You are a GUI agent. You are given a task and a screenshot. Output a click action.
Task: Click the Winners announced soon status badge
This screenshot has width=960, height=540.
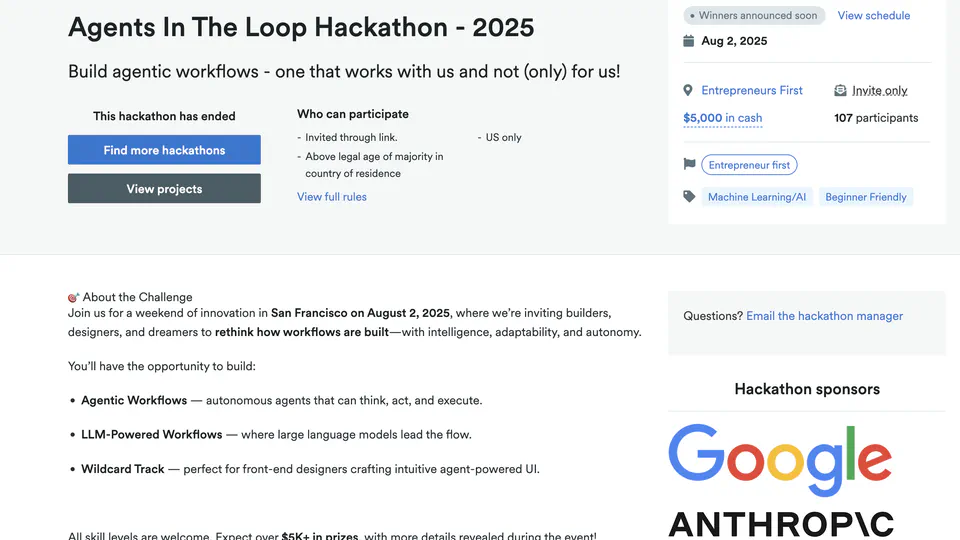(x=754, y=15)
